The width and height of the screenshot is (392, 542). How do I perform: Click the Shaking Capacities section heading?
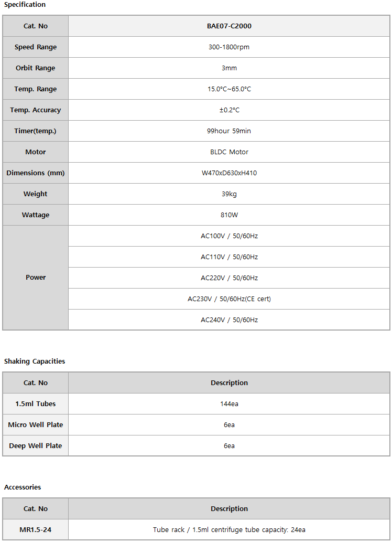[35, 361]
